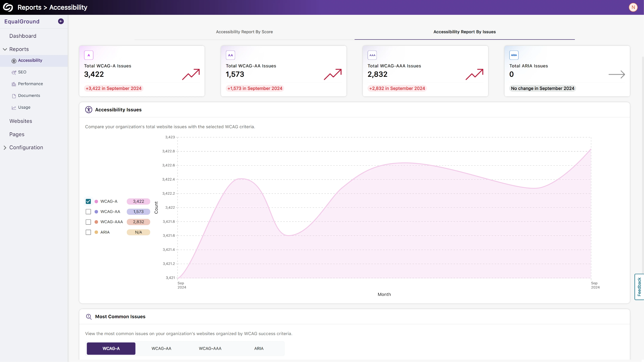
Task: Click the ARIA badge icon
Action: pos(514,55)
